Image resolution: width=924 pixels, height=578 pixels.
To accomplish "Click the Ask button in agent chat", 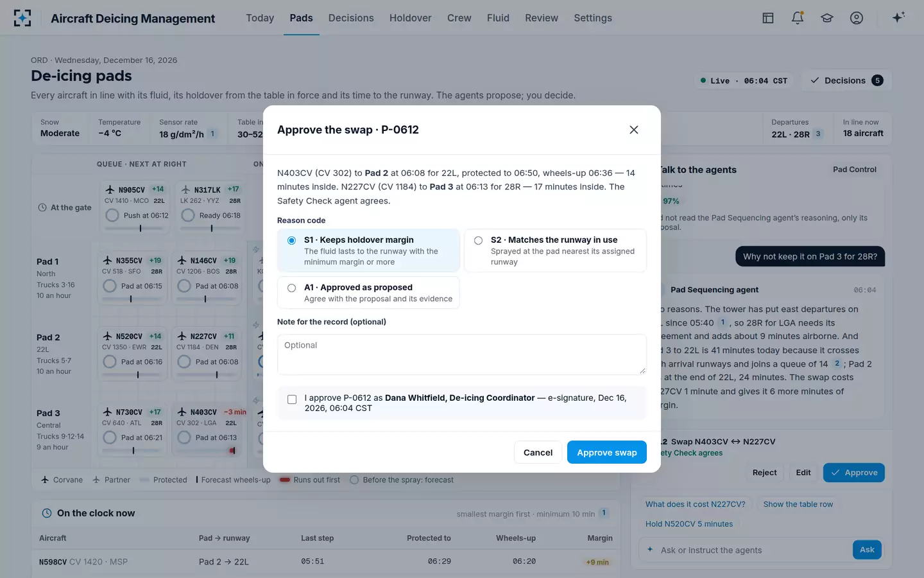I will 867,550.
